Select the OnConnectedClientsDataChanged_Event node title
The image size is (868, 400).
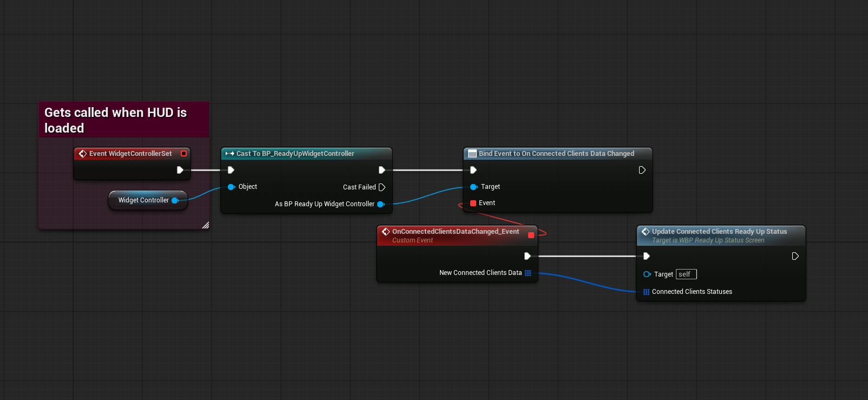(455, 232)
